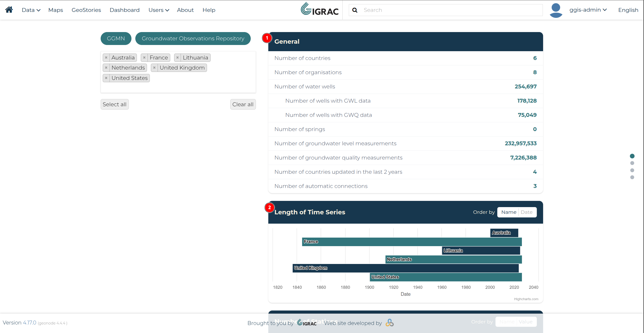644x333 pixels.
Task: Switch to Groundwater Observations Repository
Action: [x=193, y=39]
